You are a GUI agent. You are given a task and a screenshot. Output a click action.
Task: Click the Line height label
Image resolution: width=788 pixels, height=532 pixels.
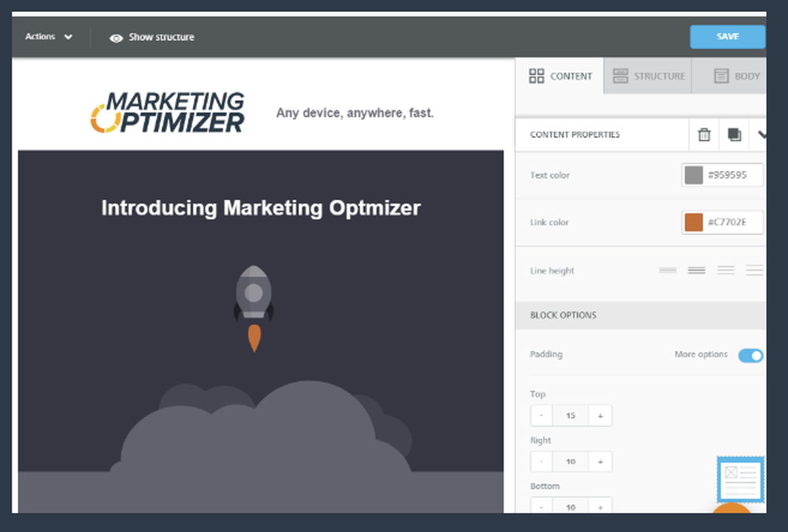pos(552,270)
